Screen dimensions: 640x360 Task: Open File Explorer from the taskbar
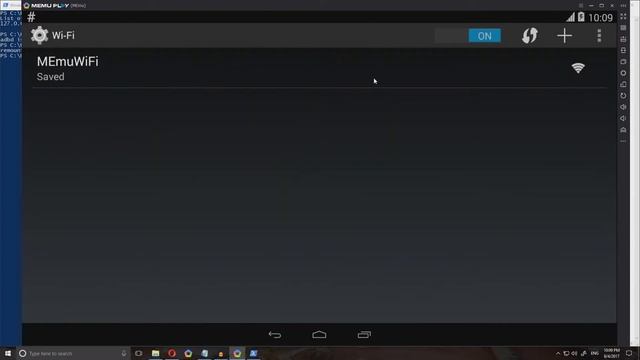coord(156,353)
